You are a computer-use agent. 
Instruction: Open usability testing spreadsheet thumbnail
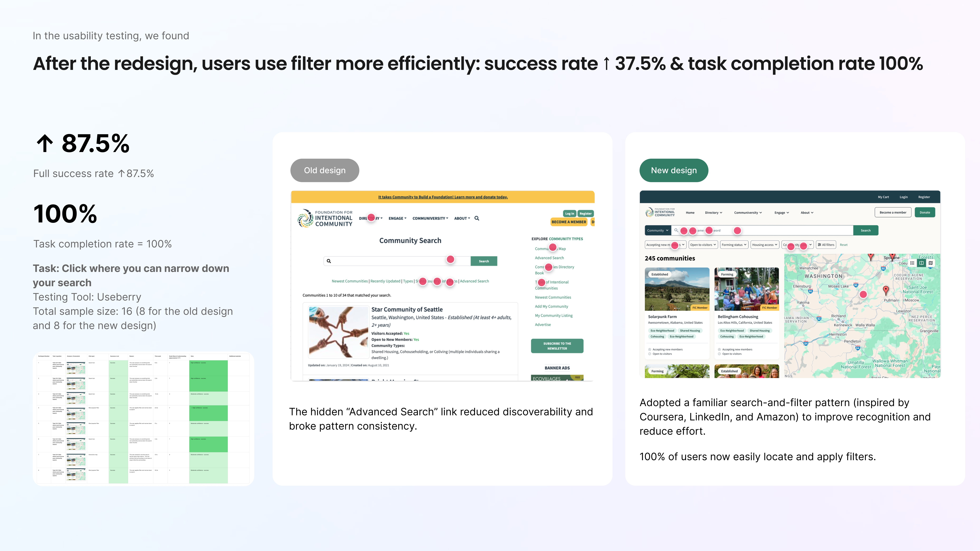click(x=143, y=418)
